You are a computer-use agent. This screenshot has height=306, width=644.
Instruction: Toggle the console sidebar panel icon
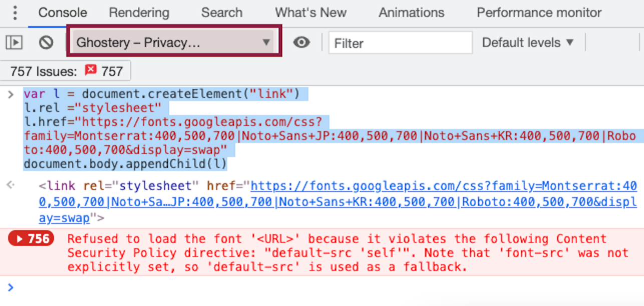[x=14, y=43]
